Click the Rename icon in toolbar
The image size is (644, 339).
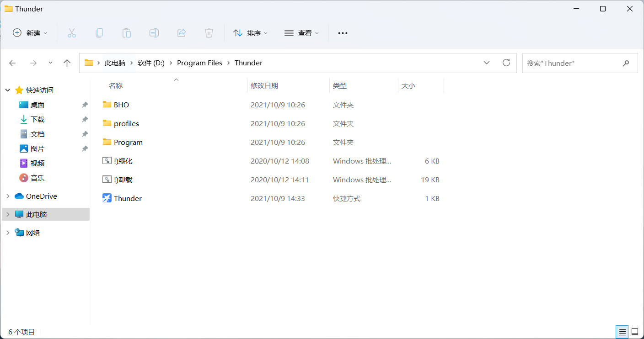(x=154, y=33)
